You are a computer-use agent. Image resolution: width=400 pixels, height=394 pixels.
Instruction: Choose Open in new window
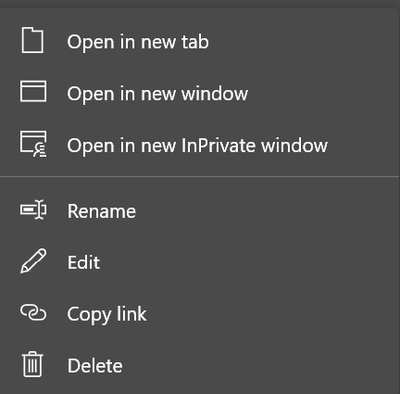pos(200,93)
